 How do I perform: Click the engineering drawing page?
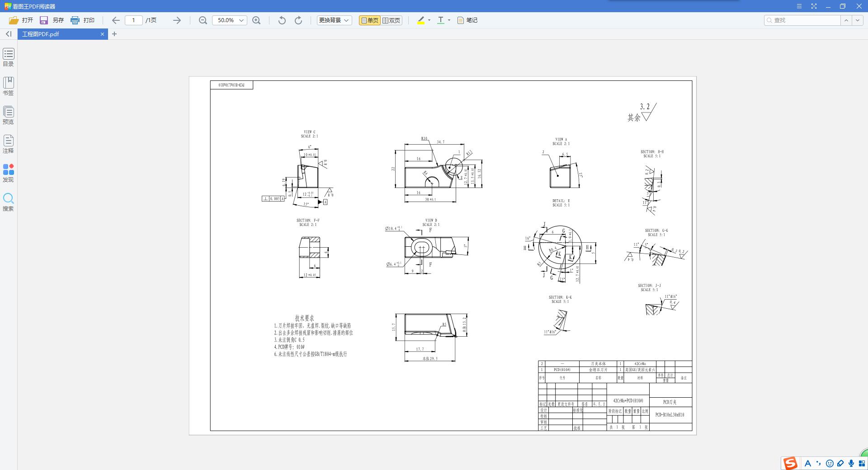443,256
